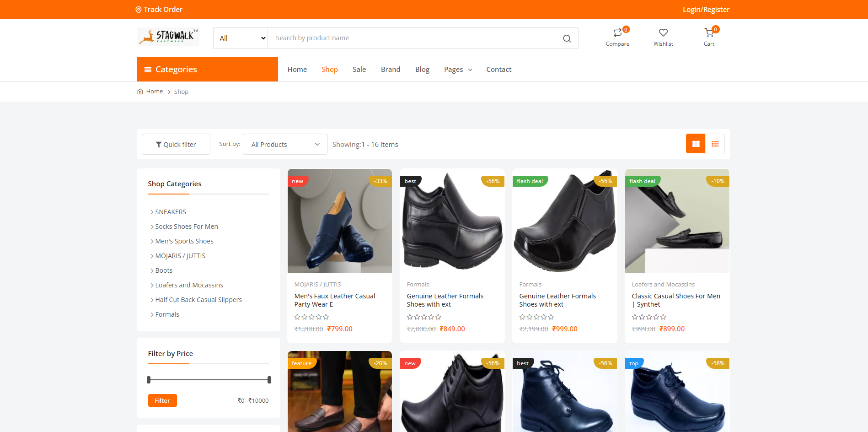Select the Shop menu item
Image resolution: width=868 pixels, height=432 pixels.
pyautogui.click(x=330, y=70)
